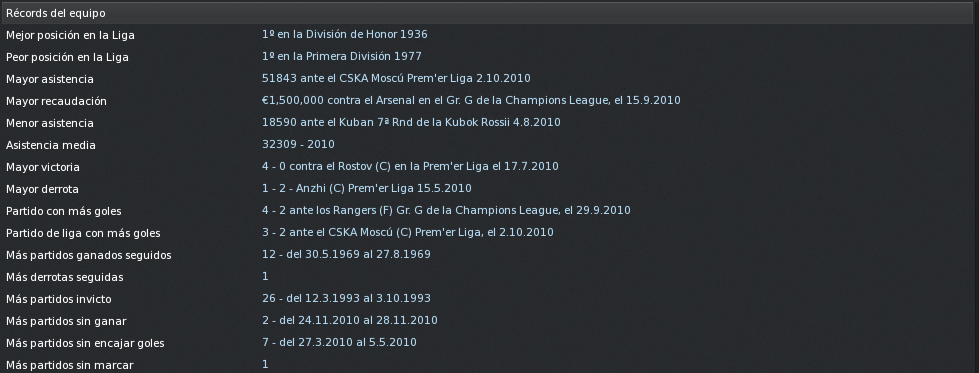
Task: Select the Más derrotas seguidas row label
Action: [x=64, y=277]
